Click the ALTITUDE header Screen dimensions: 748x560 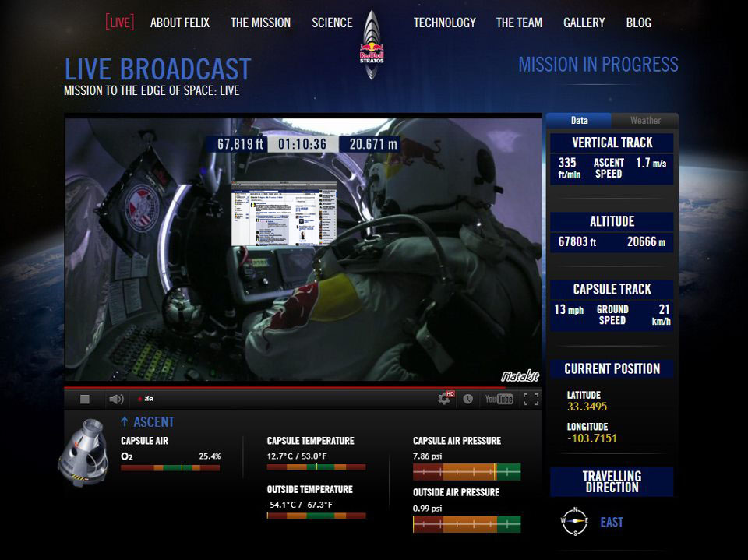click(x=612, y=221)
